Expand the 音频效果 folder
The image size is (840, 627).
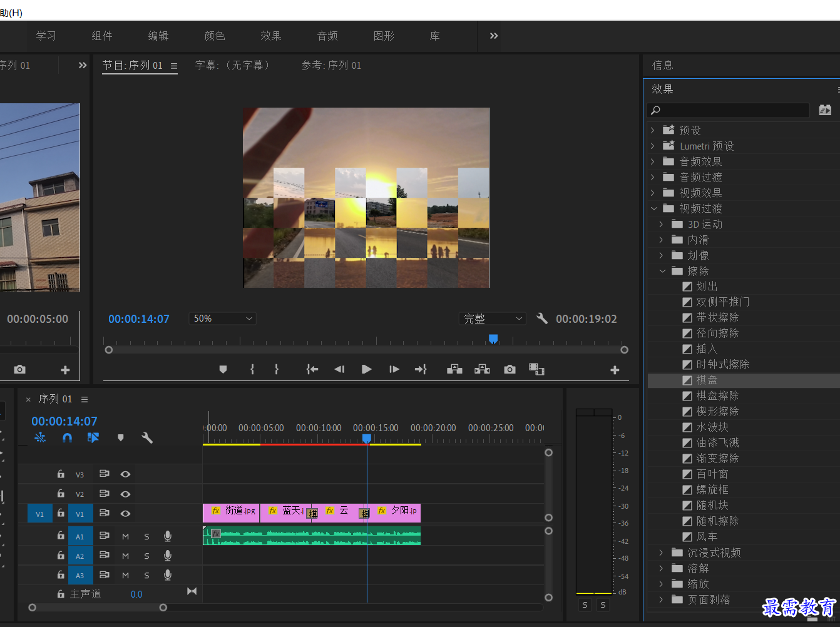653,161
